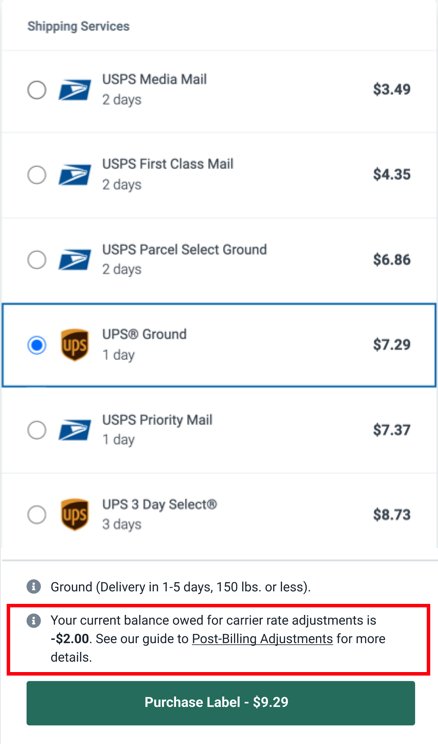
Task: Click the UPS shield logo beside UPS Ground
Action: 75,345
